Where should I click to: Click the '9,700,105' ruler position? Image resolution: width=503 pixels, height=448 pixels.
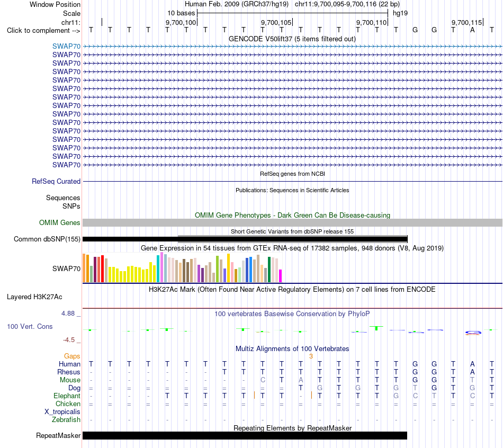coord(276,22)
